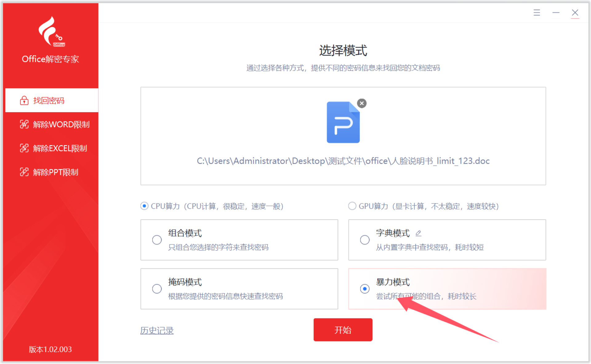Open the 历史记录 history link

[157, 330]
